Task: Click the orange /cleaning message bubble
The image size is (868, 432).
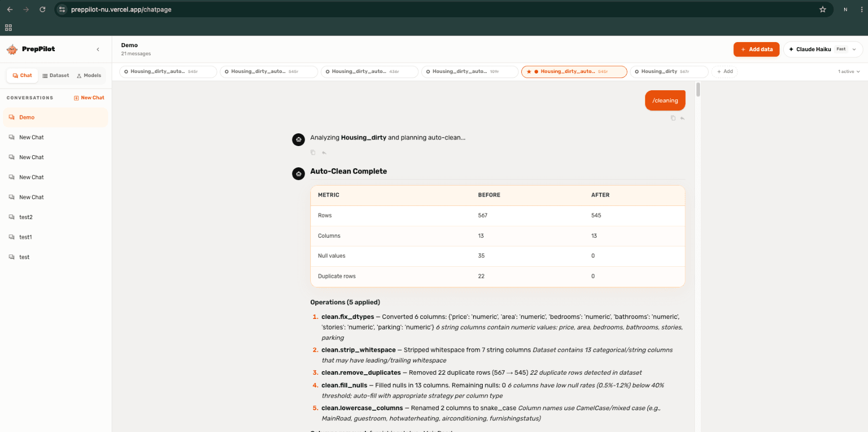Action: click(665, 100)
